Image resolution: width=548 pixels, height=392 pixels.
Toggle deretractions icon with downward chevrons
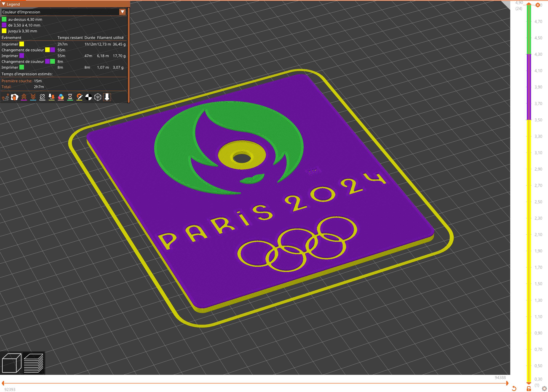pos(33,97)
